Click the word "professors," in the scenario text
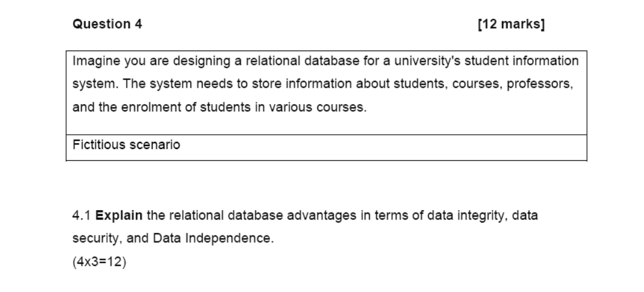Viewport: 644px width, 292px height. pos(540,84)
